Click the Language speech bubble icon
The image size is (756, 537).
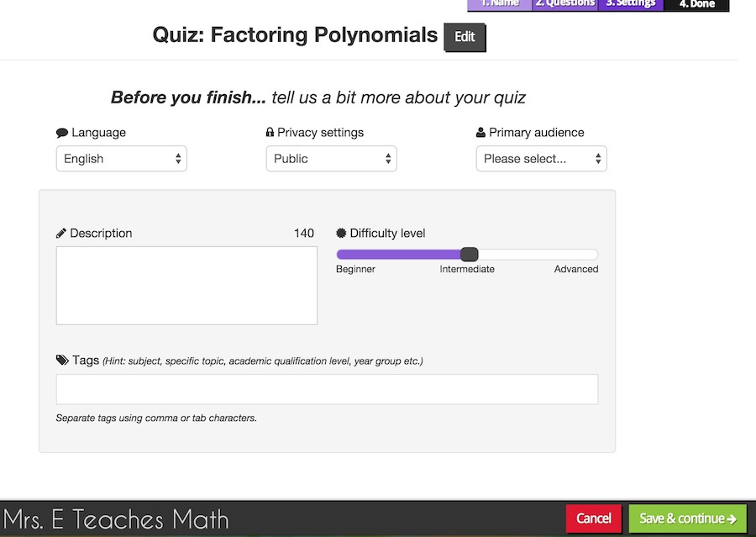62,133
